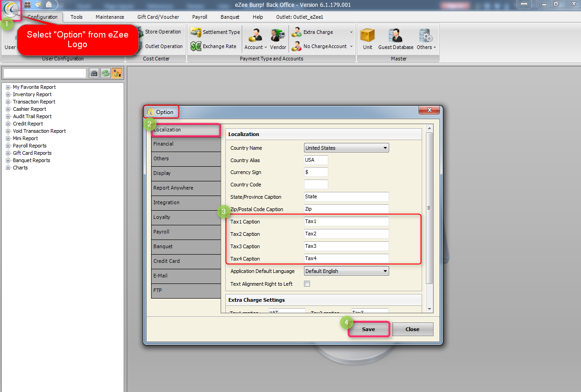
Task: Open the Payroll ribbon tab
Action: [200, 17]
